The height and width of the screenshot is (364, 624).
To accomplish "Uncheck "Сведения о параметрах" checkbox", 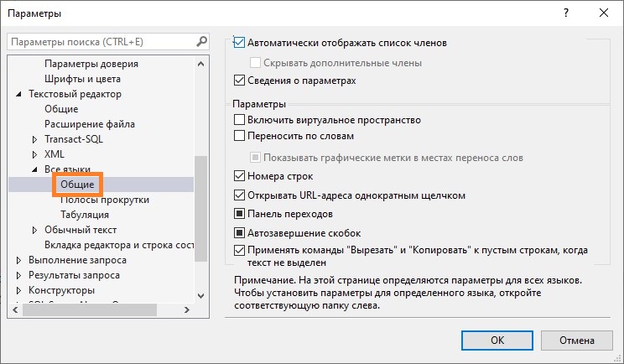I will [x=239, y=81].
